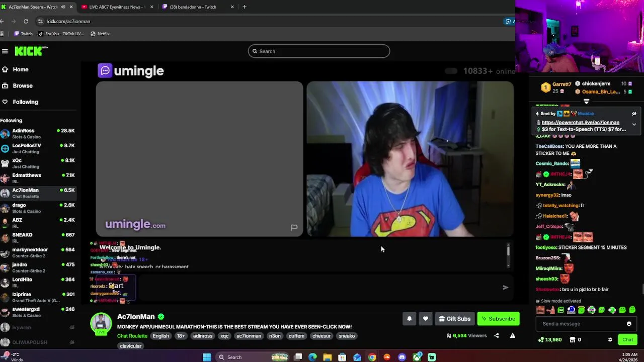Go to Kick logo homepage
The image size is (644, 362).
[x=31, y=51]
